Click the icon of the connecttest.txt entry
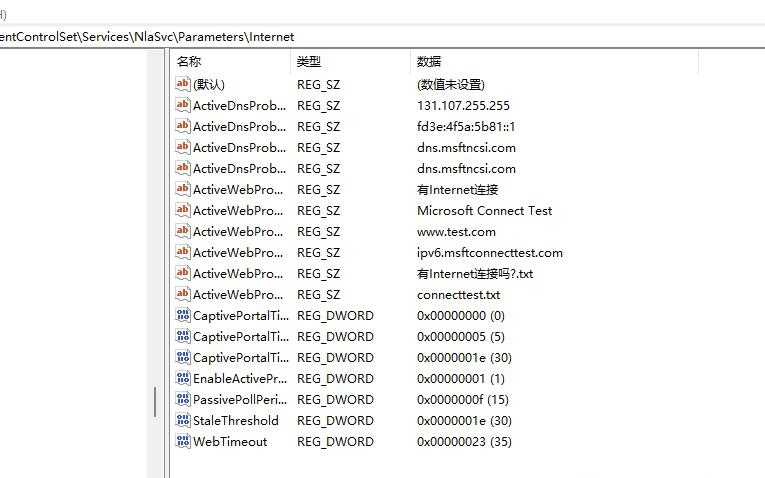This screenshot has height=478, width=765. pos(182,295)
